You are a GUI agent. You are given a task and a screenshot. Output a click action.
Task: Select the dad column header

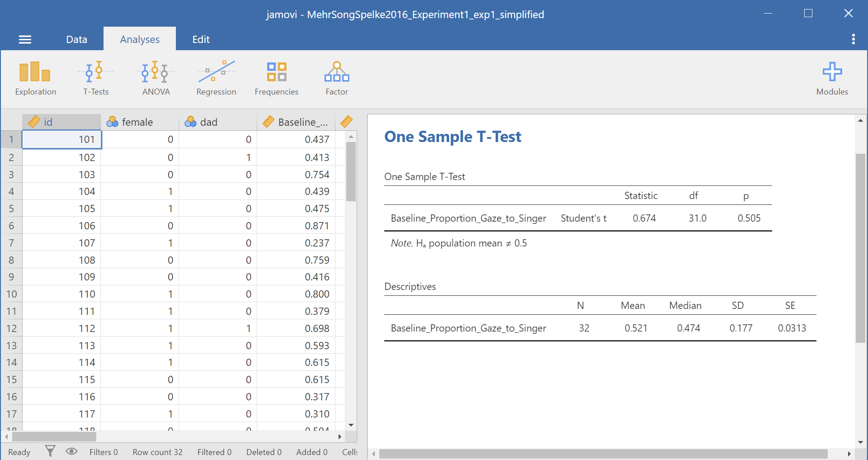pyautogui.click(x=218, y=122)
